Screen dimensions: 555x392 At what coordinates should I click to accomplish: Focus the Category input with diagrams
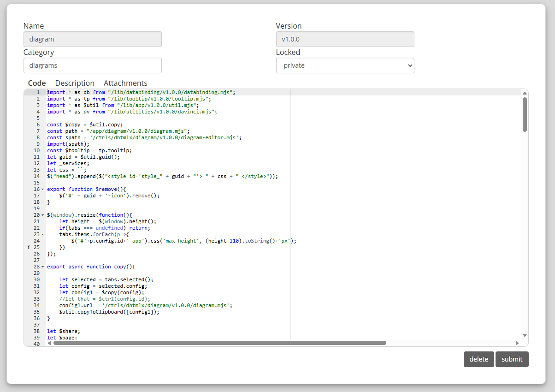pos(92,65)
